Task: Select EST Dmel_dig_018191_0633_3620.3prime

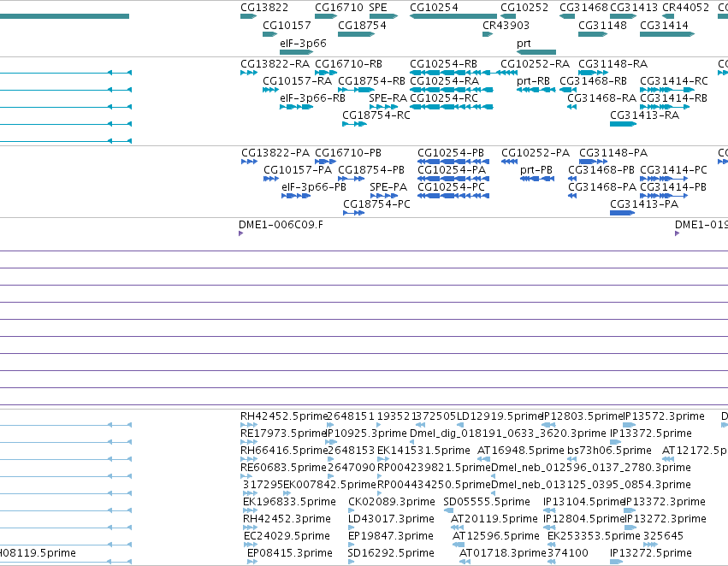Action: click(508, 433)
